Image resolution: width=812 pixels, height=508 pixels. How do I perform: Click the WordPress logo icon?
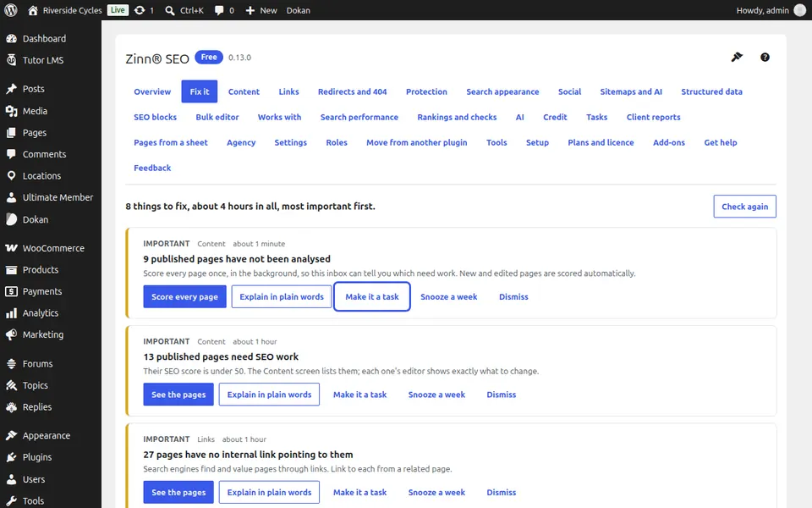point(11,10)
